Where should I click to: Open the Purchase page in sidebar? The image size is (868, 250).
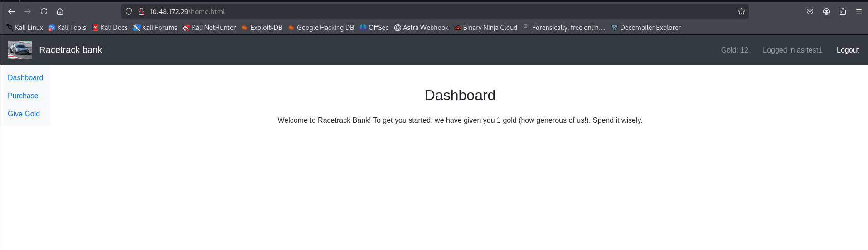[x=23, y=96]
